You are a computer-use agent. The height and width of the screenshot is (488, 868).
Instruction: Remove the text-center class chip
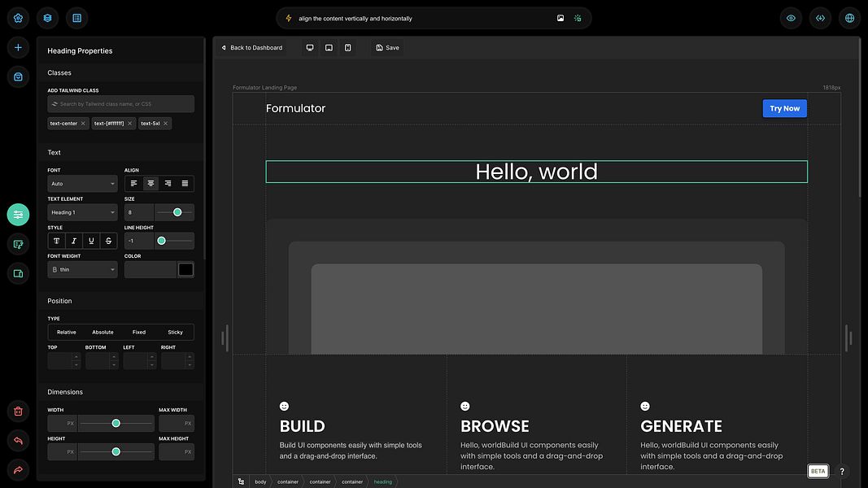[x=83, y=123]
